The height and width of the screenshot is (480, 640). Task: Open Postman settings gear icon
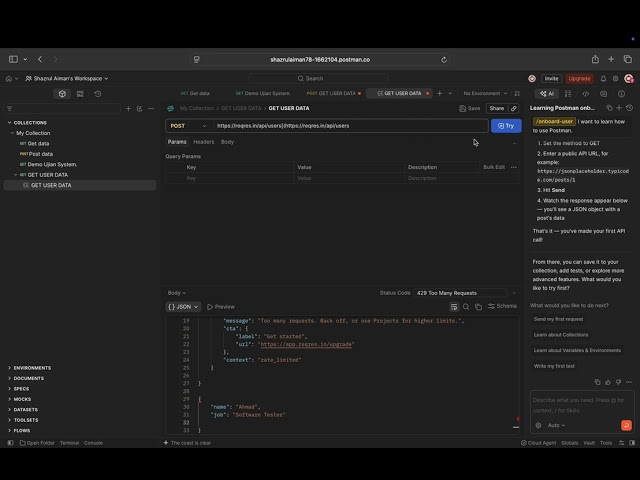click(616, 78)
